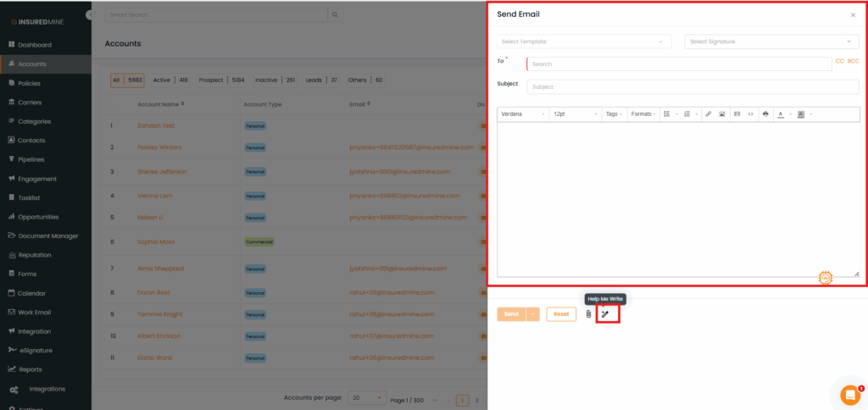Pick the text color swatch in toolbar

pos(781,114)
